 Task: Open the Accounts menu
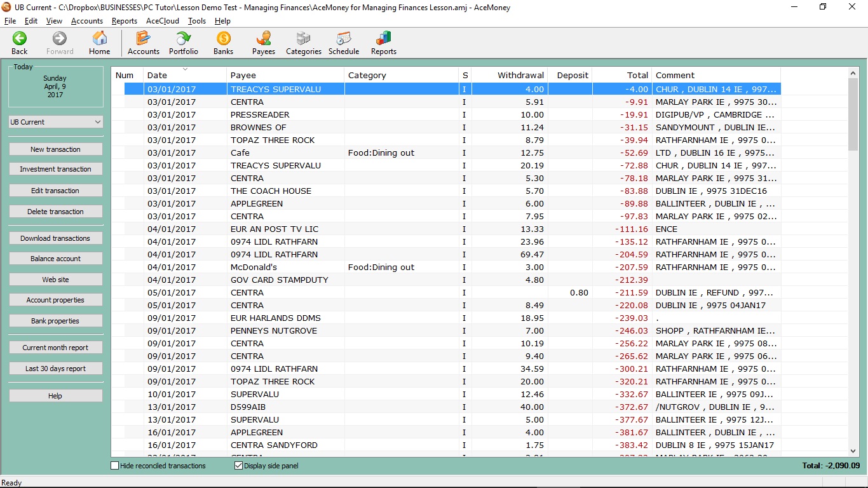(87, 21)
